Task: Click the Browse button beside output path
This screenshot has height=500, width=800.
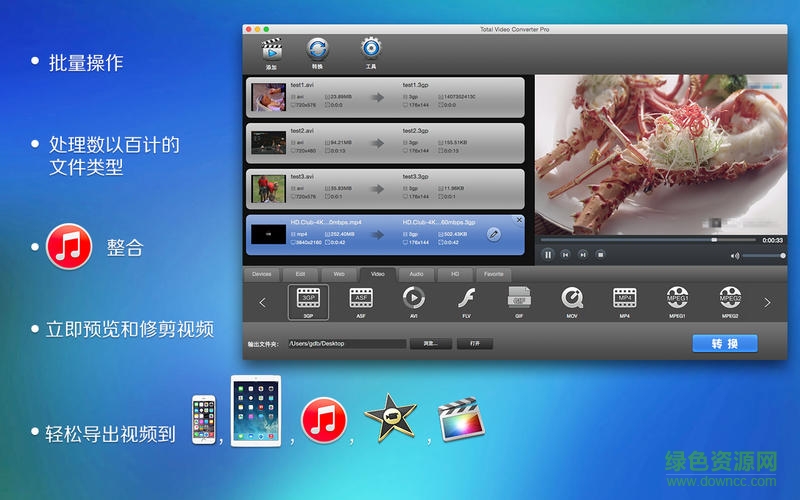Action: (x=431, y=344)
